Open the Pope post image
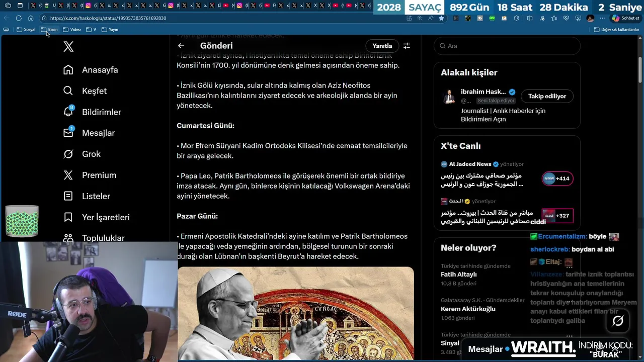Viewport: 644px width, 362px height. 296,314
